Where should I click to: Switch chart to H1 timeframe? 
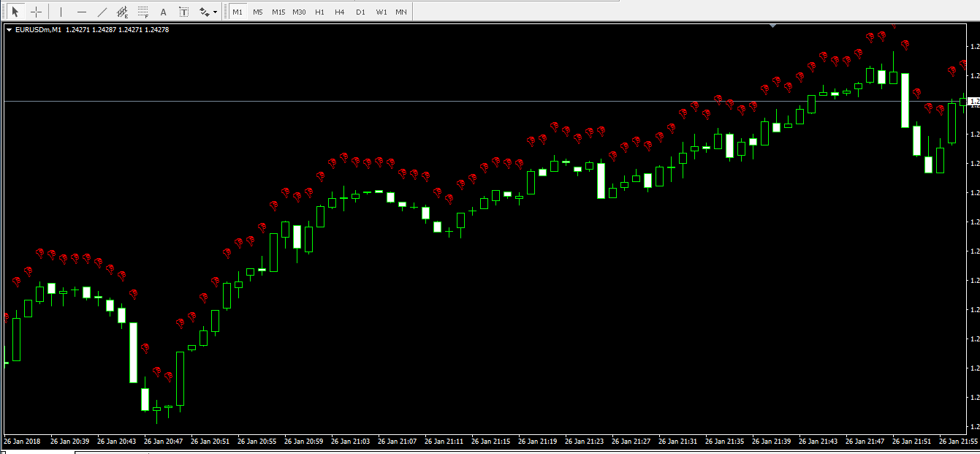(319, 12)
